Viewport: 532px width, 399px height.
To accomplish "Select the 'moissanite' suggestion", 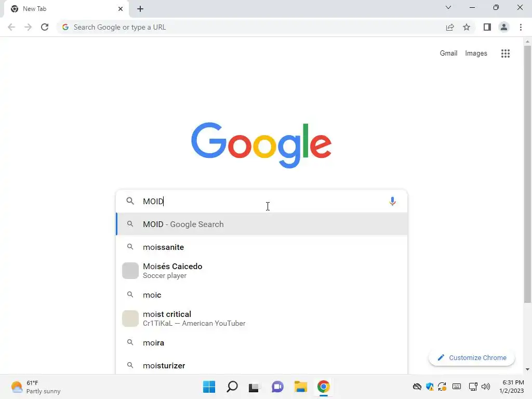I will (x=262, y=247).
